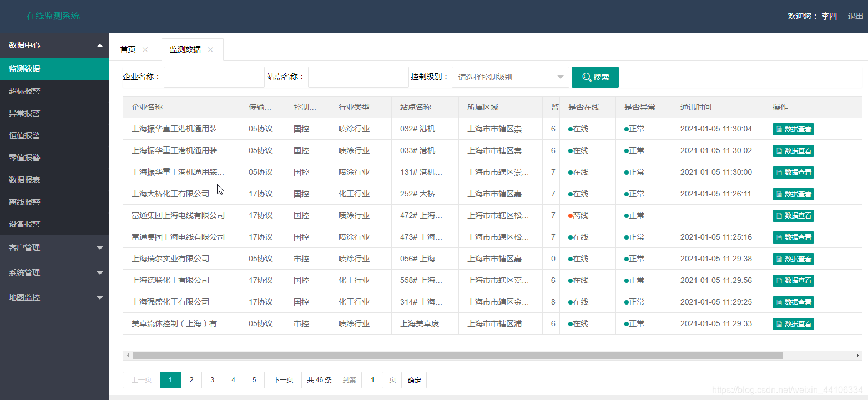Click 数据查看 for station 131# 港机
Viewport: 868px width, 400px height.
tap(793, 173)
